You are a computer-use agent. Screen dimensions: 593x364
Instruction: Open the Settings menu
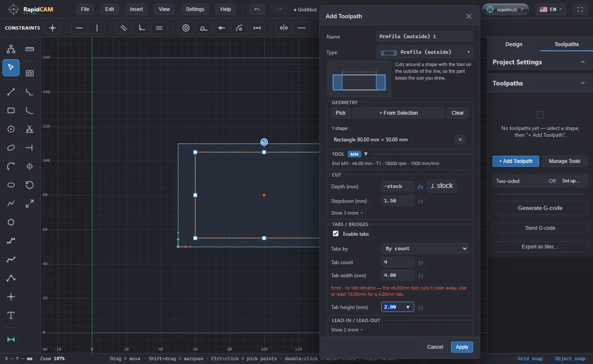point(195,9)
